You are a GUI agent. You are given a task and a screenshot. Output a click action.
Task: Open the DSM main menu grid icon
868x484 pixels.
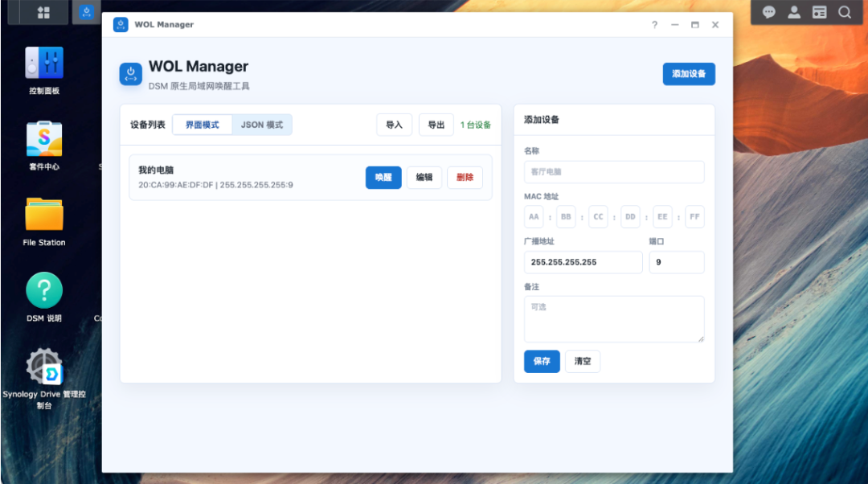(x=43, y=12)
